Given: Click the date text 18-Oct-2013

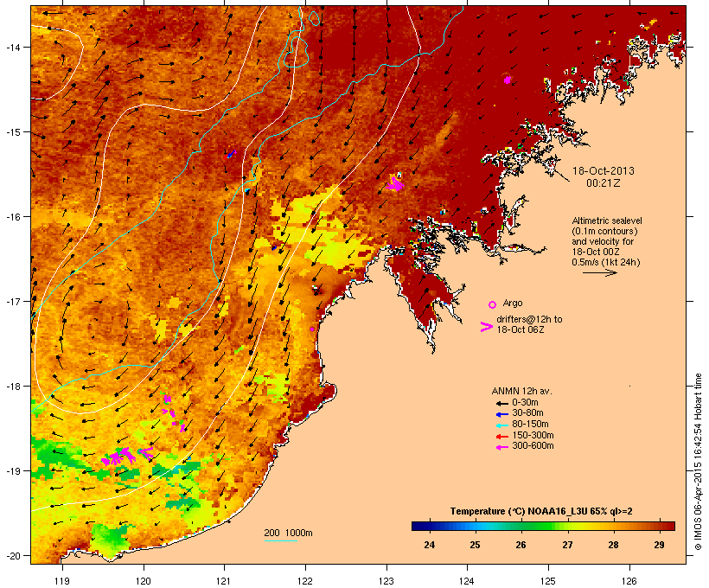Looking at the screenshot, I should [604, 171].
